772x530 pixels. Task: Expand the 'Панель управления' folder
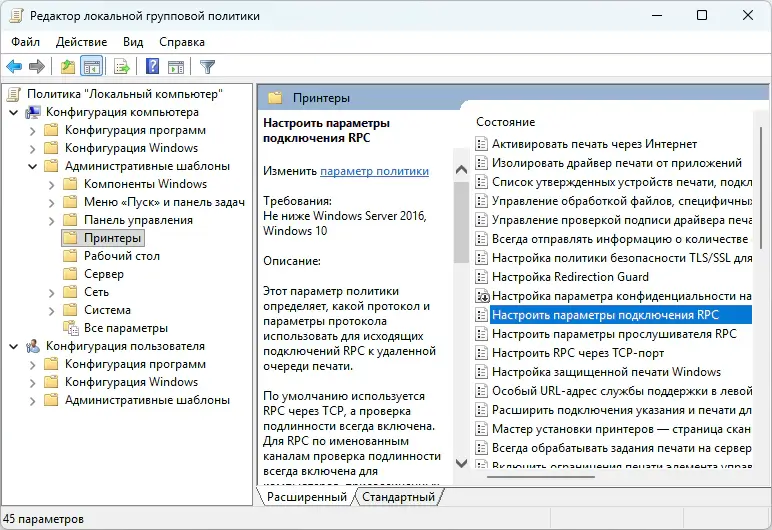[51, 221]
